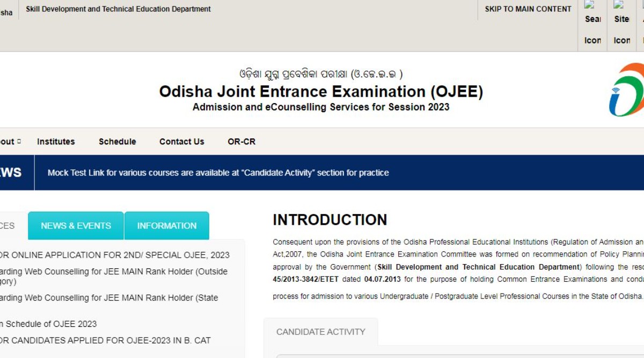The image size is (644, 358).
Task: Go to the Schedule page
Action: coord(117,142)
